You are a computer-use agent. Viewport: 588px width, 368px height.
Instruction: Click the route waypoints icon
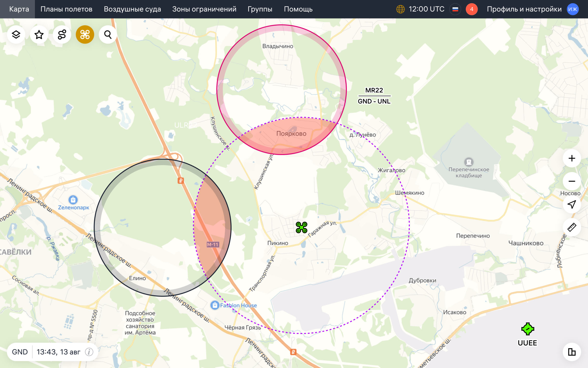point(62,34)
